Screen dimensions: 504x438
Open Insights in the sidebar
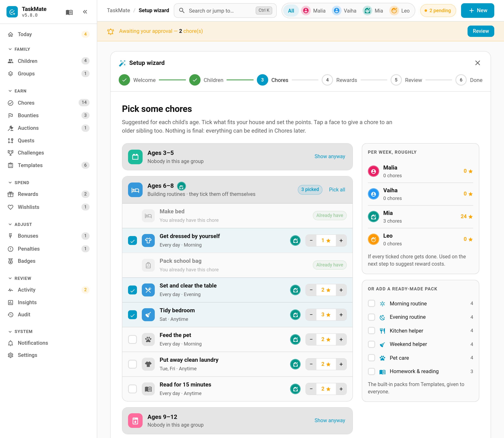(48, 302)
